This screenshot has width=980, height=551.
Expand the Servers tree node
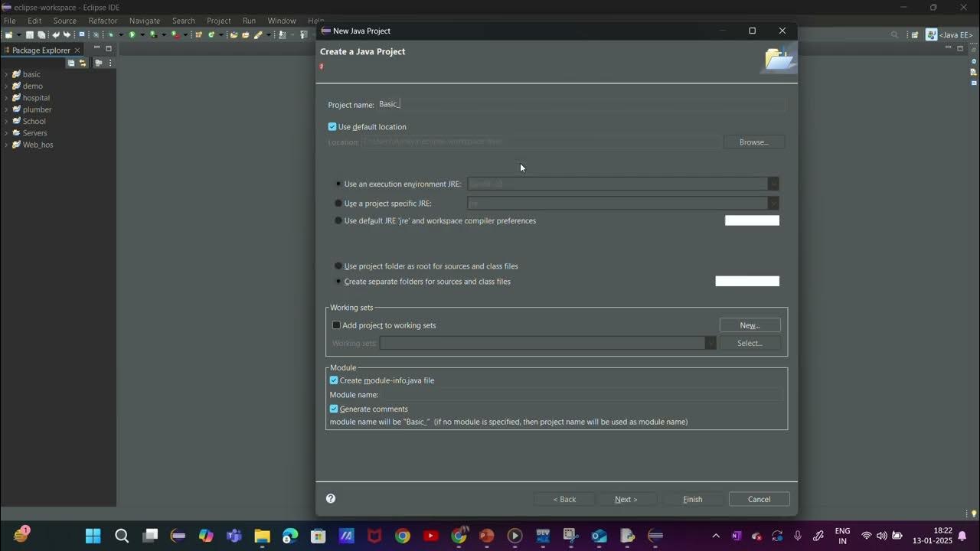coord(6,133)
